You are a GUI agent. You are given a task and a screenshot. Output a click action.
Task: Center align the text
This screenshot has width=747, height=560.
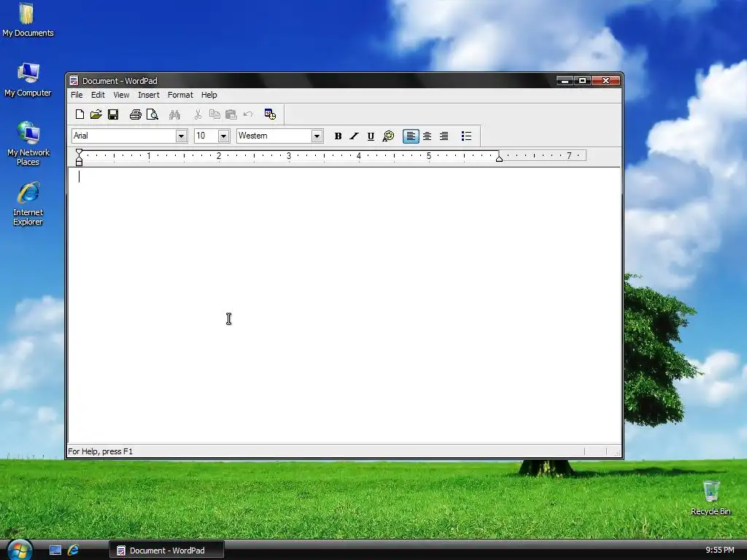(427, 136)
